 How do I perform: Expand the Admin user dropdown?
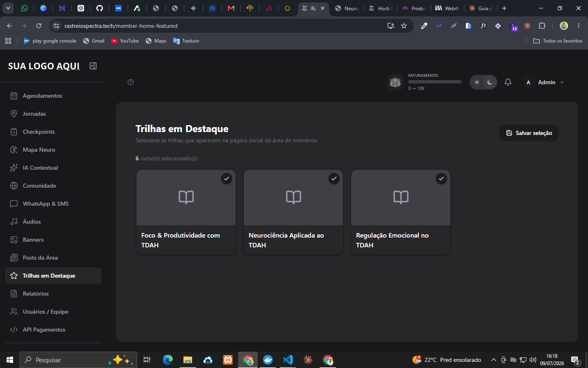544,82
